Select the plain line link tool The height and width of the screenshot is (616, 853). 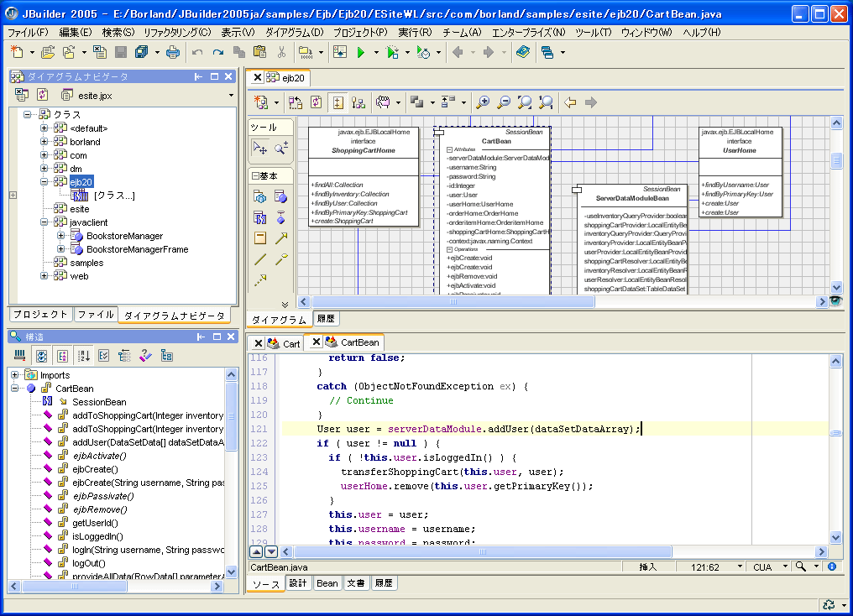(x=260, y=259)
